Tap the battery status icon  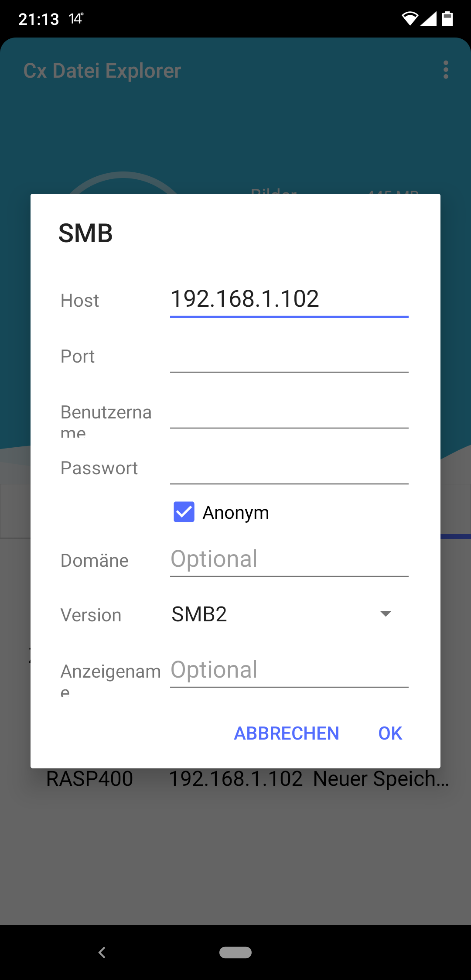coord(447,19)
